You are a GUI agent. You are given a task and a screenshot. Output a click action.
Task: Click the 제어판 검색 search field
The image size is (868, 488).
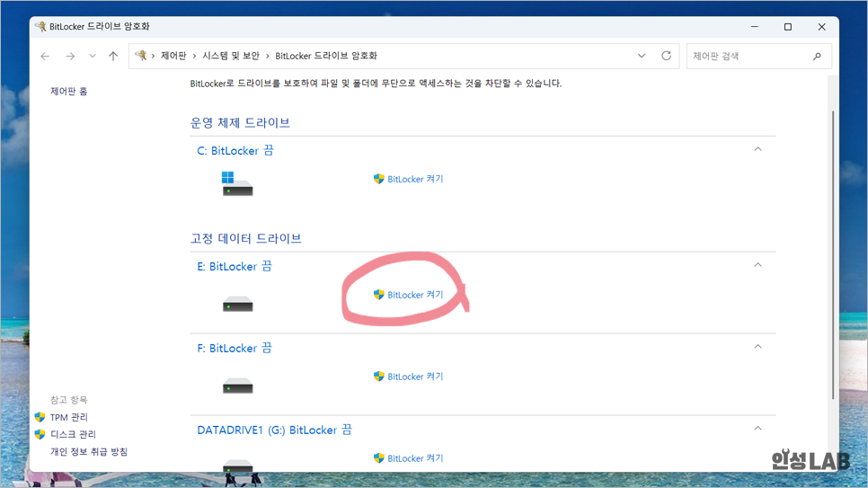click(759, 56)
